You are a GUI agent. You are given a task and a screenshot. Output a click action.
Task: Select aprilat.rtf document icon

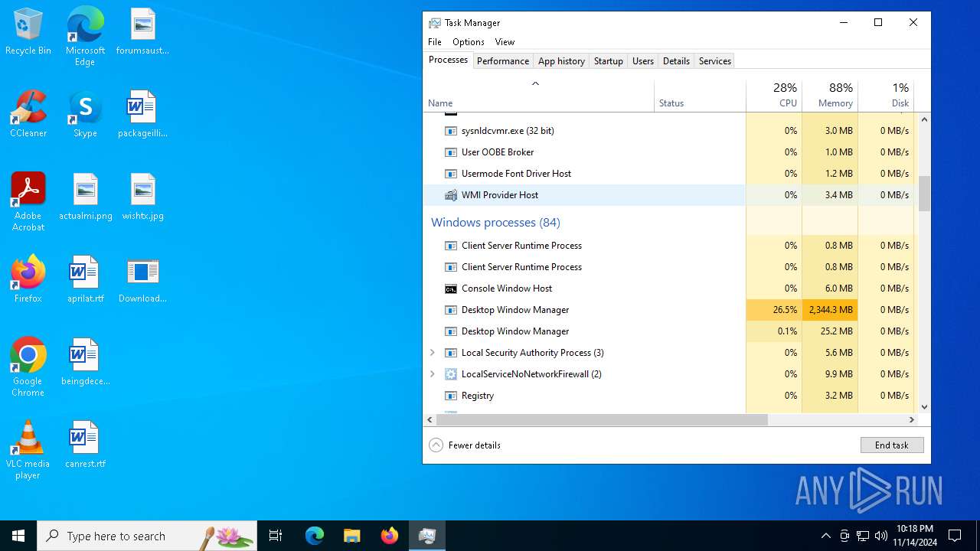click(85, 280)
